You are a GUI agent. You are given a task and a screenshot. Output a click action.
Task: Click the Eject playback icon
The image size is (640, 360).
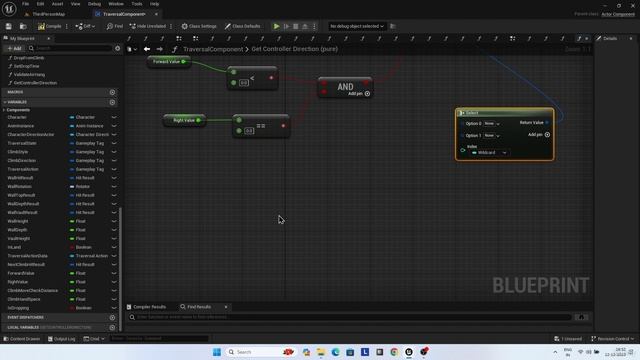(x=305, y=26)
